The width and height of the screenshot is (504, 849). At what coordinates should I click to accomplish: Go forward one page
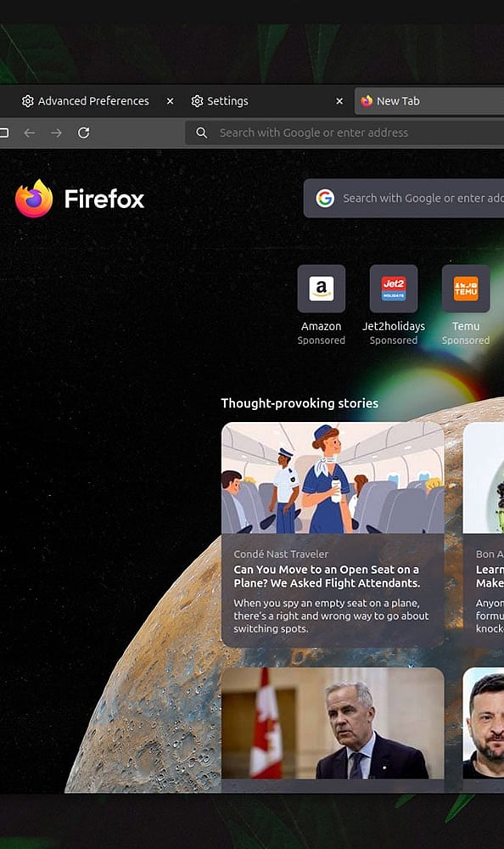point(56,132)
